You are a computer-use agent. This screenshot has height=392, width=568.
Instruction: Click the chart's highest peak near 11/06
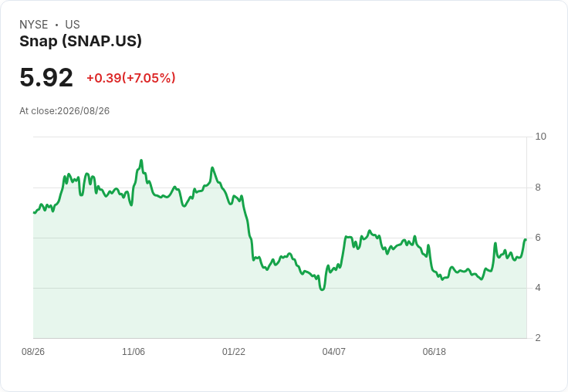(141, 161)
